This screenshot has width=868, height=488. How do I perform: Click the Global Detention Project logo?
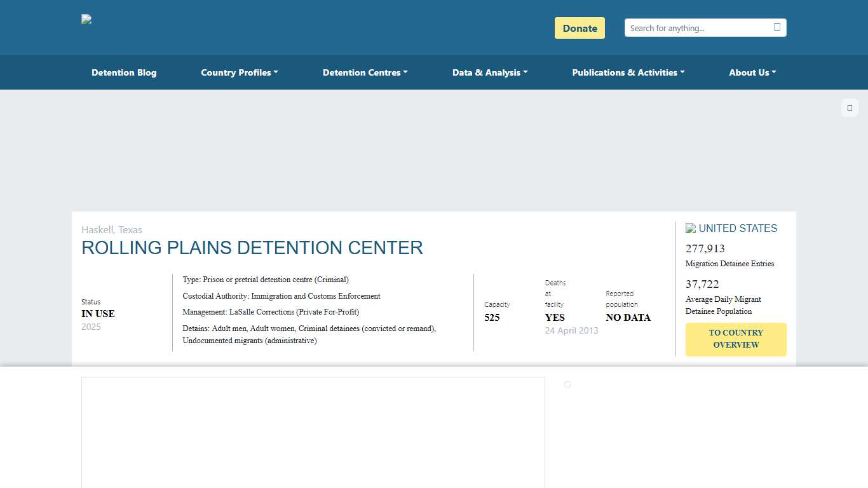pos(86,19)
